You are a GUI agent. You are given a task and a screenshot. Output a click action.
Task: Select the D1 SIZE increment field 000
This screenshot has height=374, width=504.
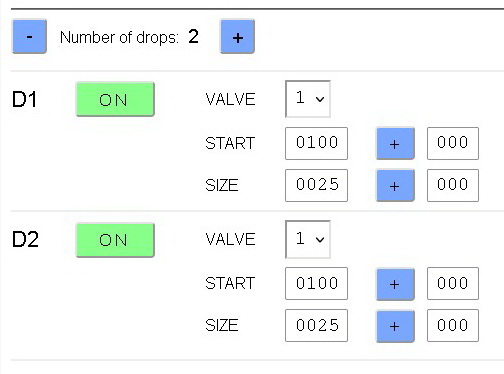coord(453,185)
